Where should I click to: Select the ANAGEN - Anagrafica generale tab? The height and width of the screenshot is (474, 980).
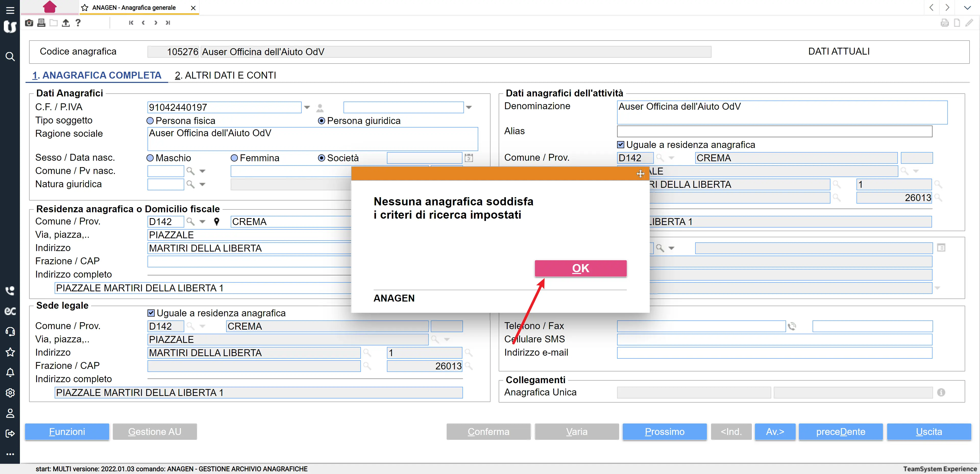(x=133, y=8)
